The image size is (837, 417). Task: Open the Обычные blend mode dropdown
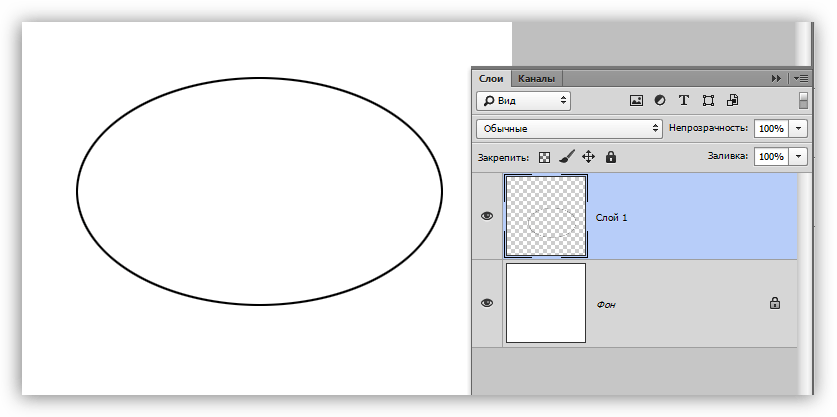[x=570, y=129]
